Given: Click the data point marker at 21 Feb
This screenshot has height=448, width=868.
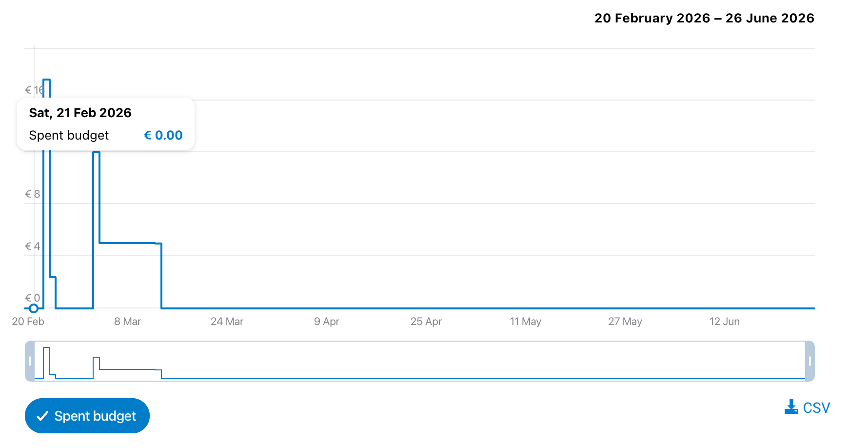Looking at the screenshot, I should pyautogui.click(x=33, y=308).
